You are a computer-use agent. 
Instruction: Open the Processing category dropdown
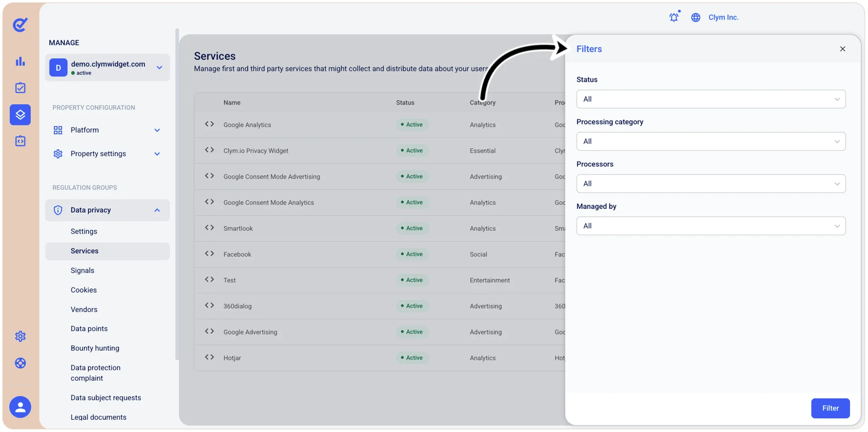711,141
